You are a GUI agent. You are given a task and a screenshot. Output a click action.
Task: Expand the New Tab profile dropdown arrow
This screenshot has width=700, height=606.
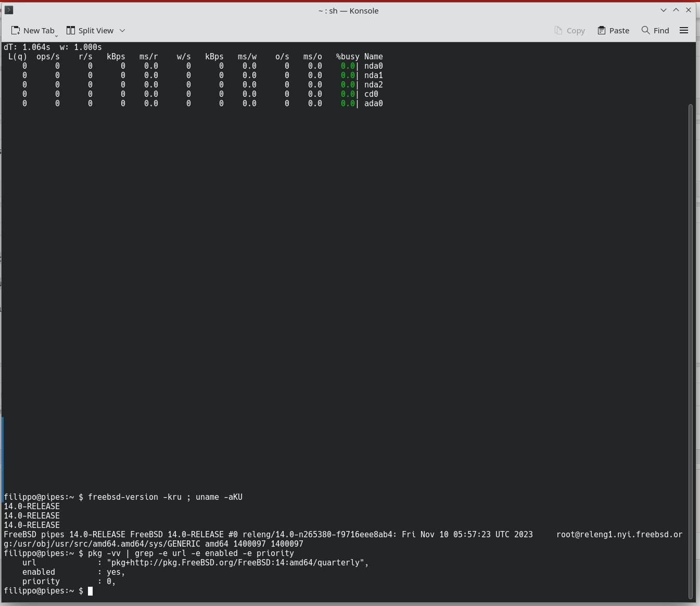57,34
